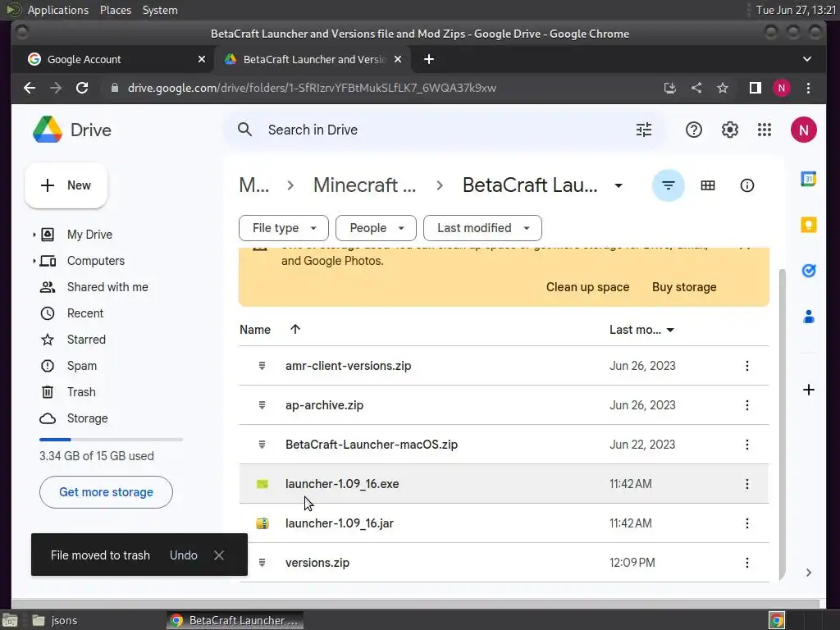Viewport: 840px width, 630px height.
Task: Open more actions for versions.zip
Action: [746, 563]
